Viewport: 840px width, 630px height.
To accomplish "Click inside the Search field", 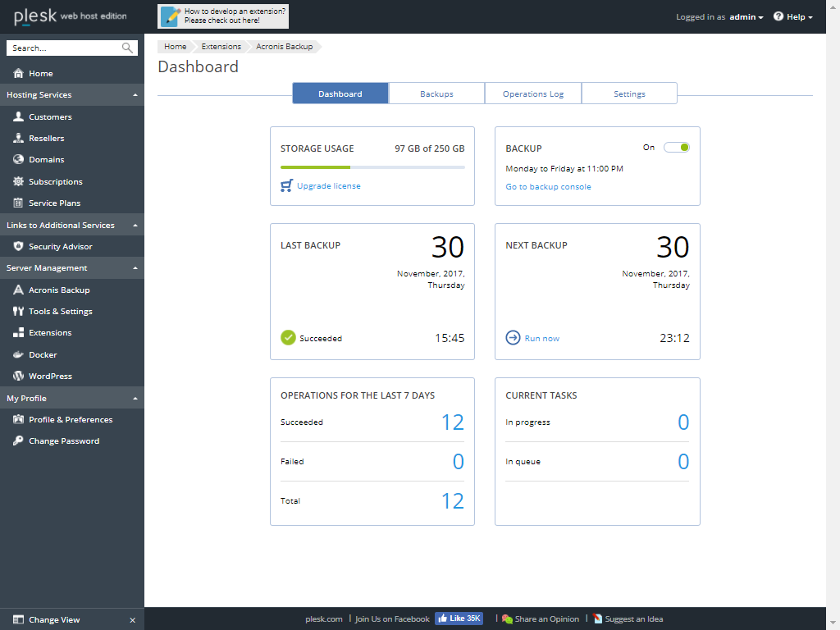I will tap(66, 47).
